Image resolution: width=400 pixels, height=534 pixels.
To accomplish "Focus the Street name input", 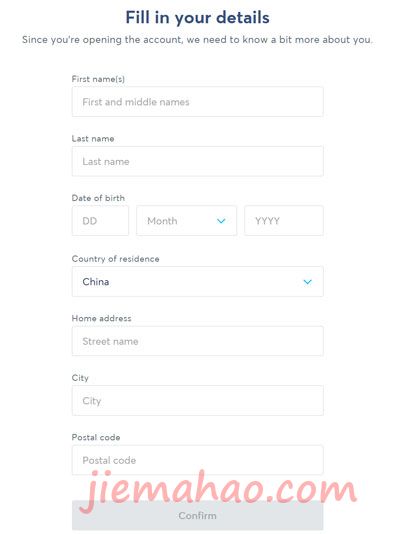I will (197, 341).
